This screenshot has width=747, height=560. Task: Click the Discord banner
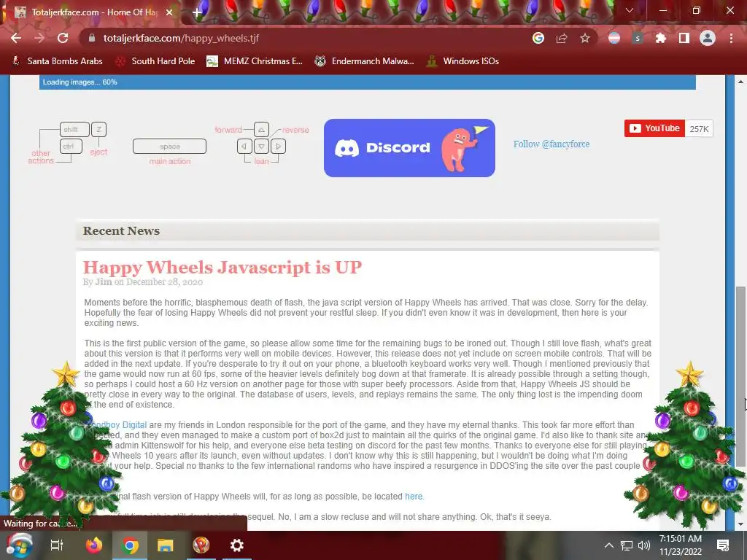click(410, 148)
